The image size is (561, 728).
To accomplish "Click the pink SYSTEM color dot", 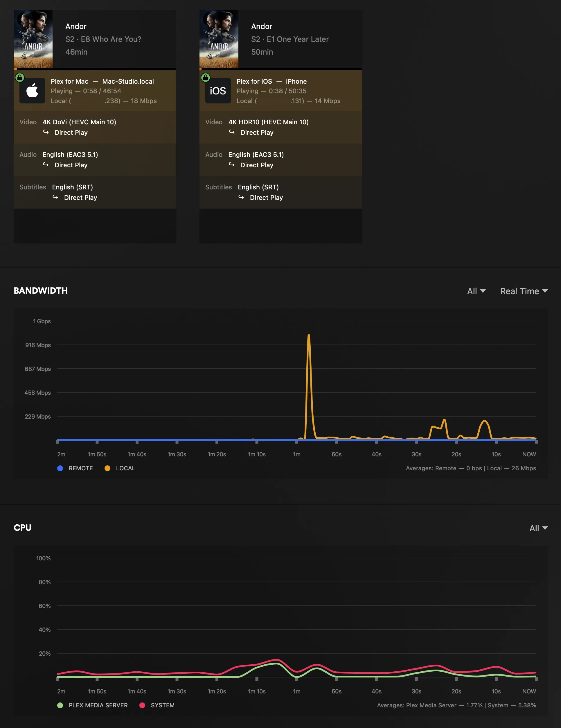I will (142, 705).
